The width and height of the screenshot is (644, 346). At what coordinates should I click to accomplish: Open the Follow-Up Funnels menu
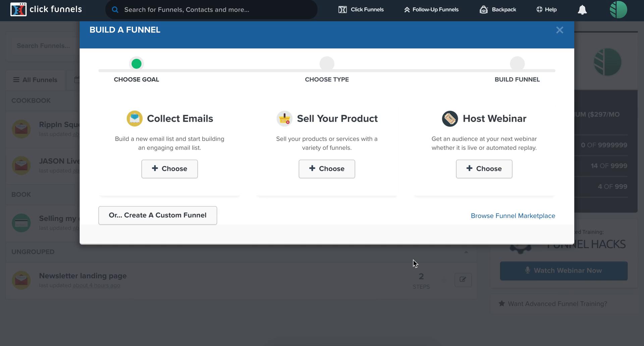pos(431,10)
